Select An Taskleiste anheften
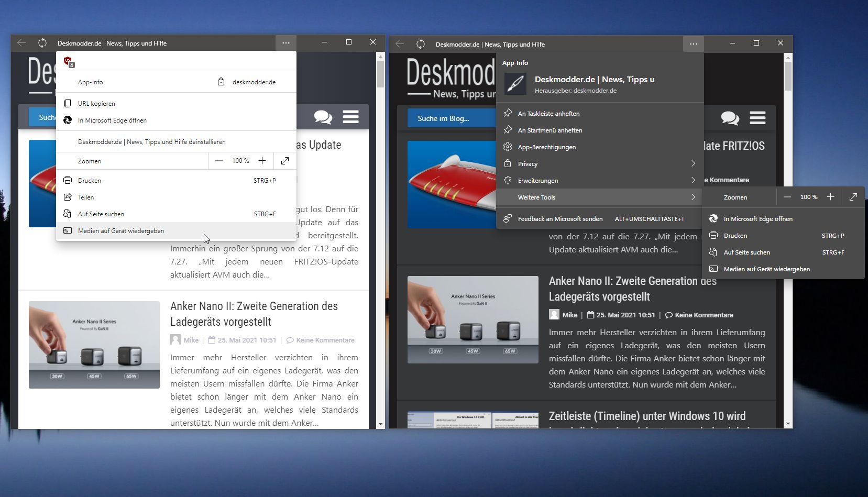Image resolution: width=868 pixels, height=497 pixels. tap(600, 113)
